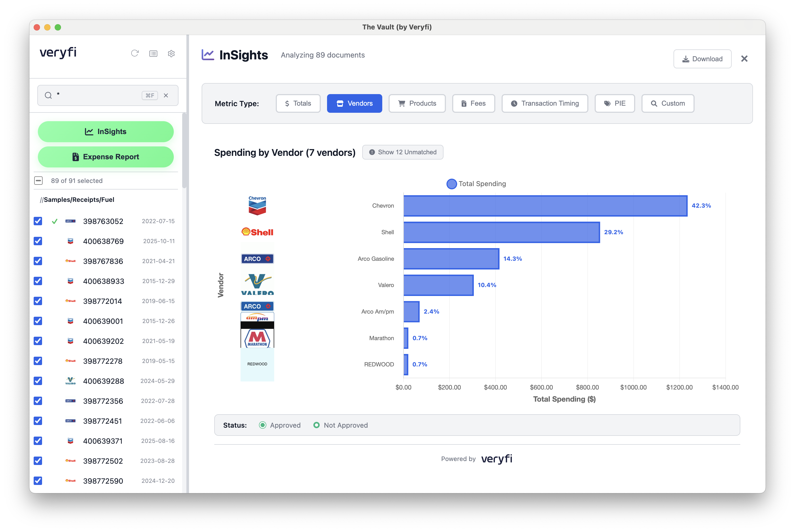Open the Transaction Timing metric view
The width and height of the screenshot is (795, 532).
544,104
